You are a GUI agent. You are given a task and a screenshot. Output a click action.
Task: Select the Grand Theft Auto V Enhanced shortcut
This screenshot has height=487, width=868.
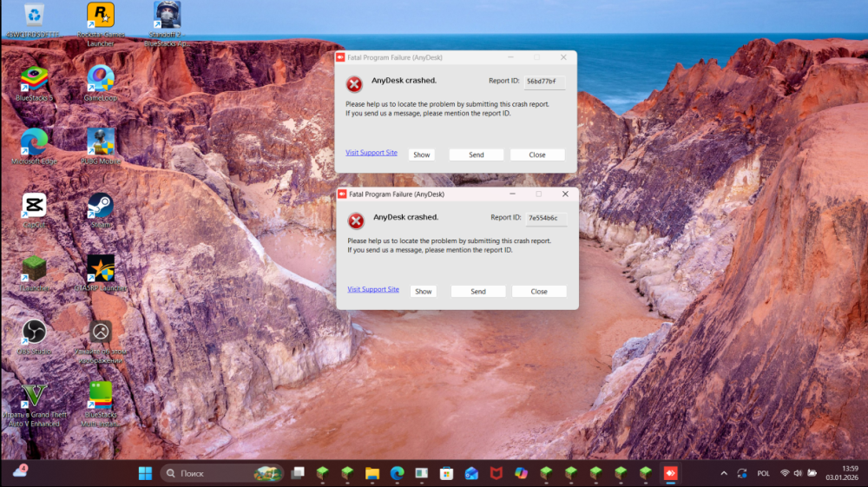[34, 405]
